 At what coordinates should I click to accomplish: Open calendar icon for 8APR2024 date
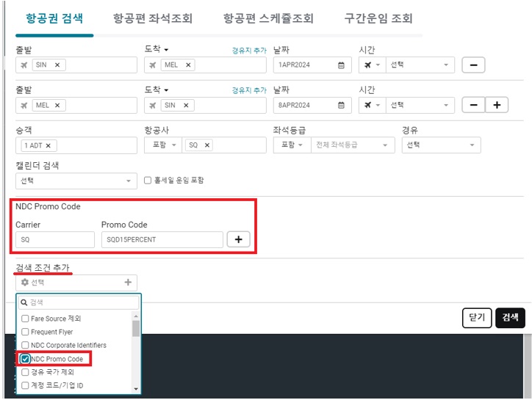click(341, 105)
